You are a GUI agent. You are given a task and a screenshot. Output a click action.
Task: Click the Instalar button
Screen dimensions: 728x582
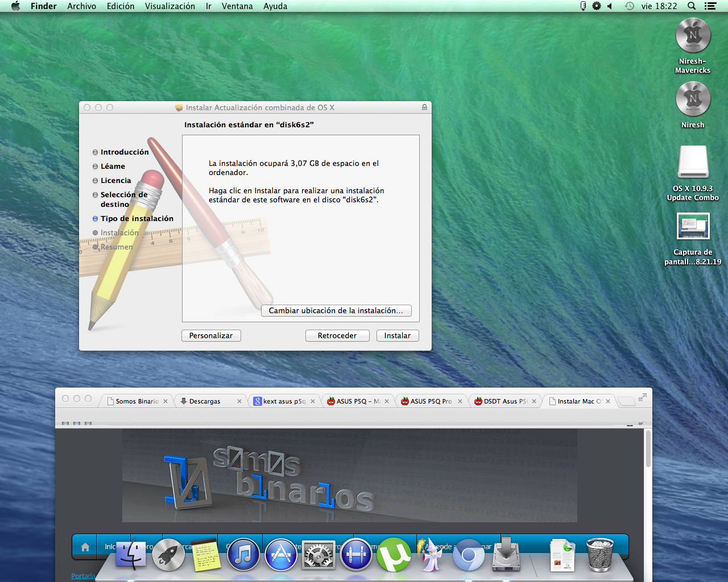(x=398, y=336)
